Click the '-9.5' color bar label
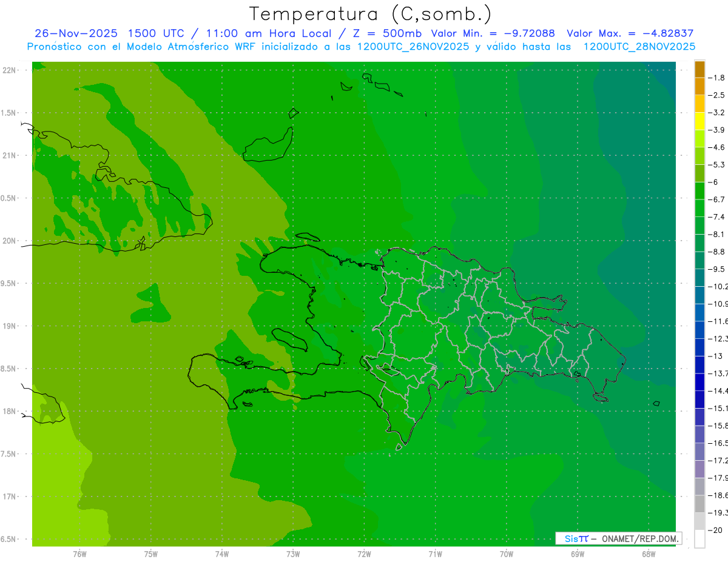Image resolution: width=728 pixels, height=562 pixels. click(x=717, y=269)
